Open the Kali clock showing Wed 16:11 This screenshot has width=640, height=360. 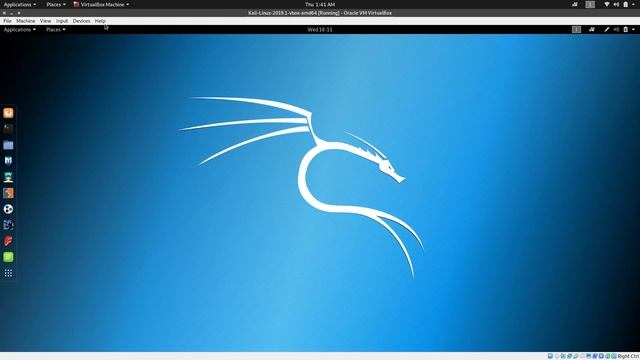(320, 29)
